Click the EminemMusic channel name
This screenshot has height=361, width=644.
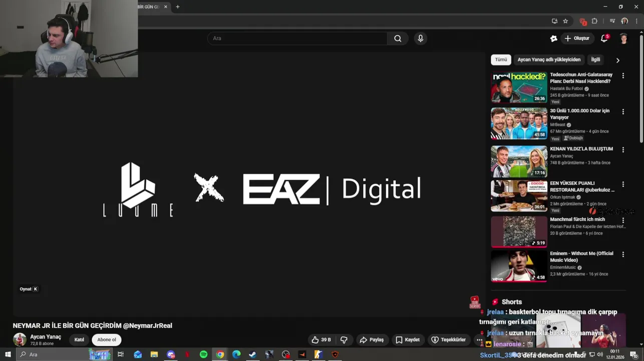coord(563,268)
